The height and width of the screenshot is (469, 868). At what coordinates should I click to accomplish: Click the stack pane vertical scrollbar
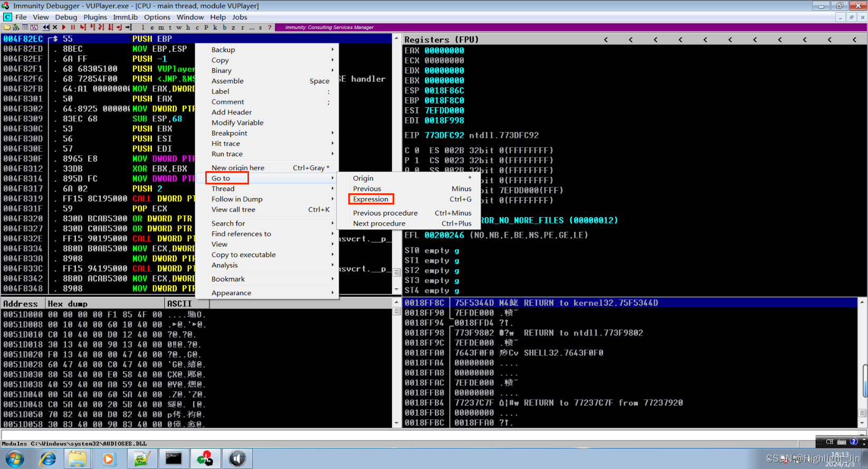tap(863, 362)
